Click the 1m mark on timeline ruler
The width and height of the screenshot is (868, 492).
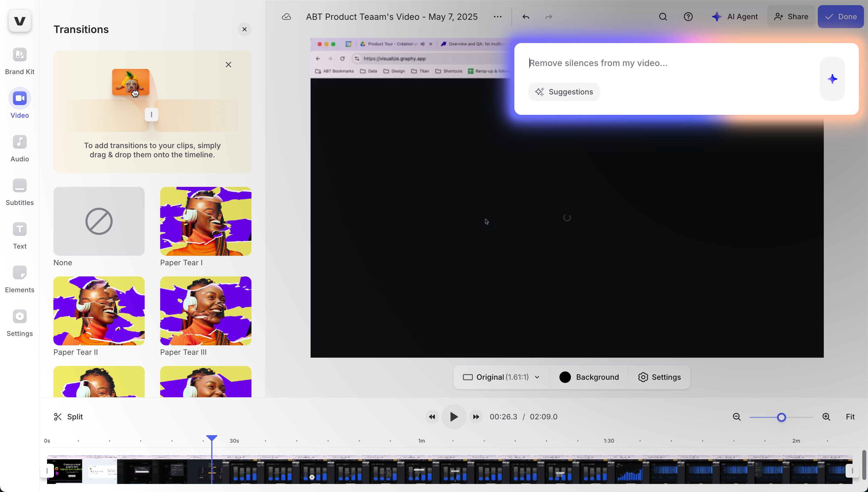click(421, 441)
